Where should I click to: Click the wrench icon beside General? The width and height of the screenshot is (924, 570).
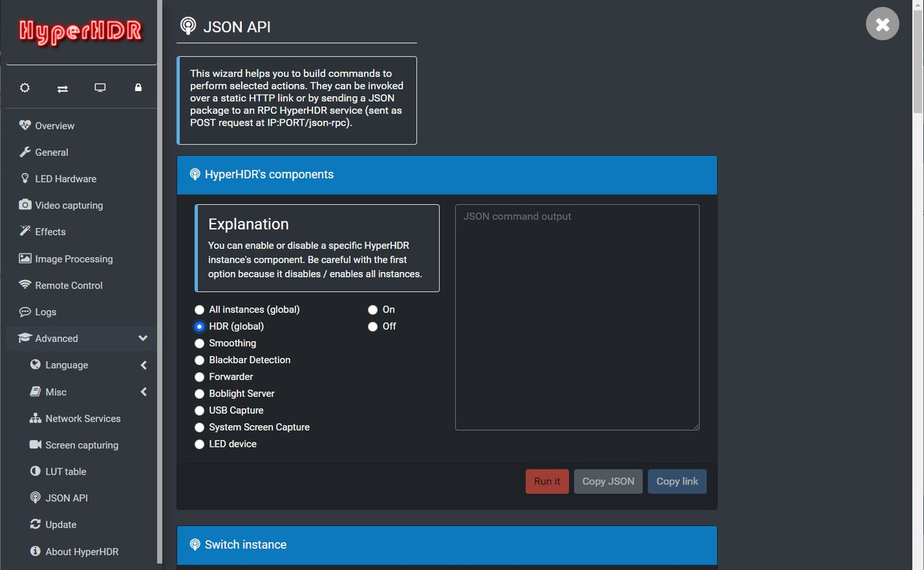(x=25, y=152)
